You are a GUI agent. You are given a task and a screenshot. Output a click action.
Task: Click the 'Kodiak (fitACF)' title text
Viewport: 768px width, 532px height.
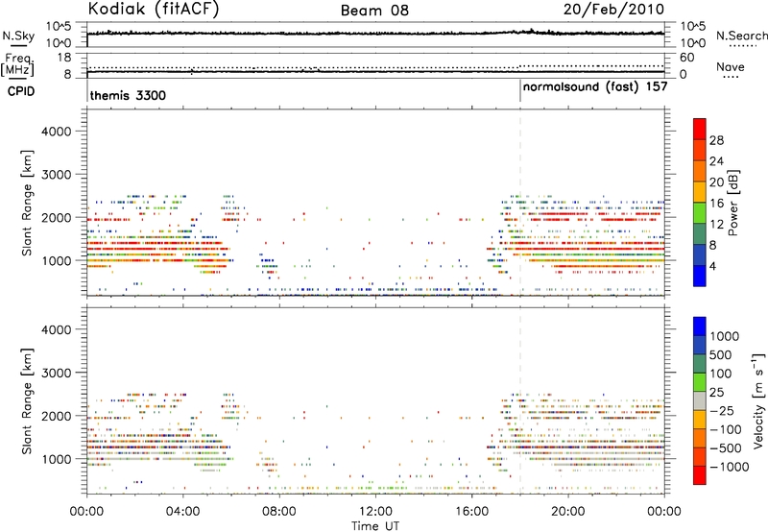tap(154, 9)
